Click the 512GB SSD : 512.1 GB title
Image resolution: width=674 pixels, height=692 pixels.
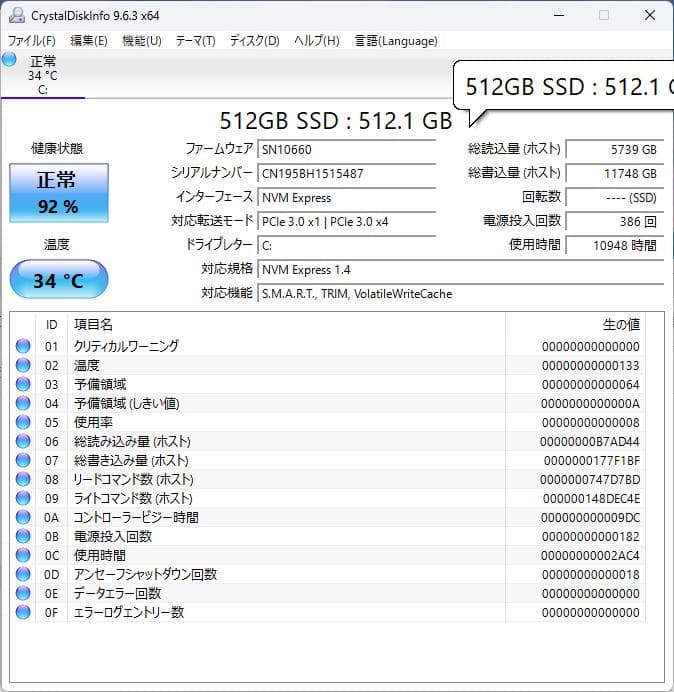point(336,120)
